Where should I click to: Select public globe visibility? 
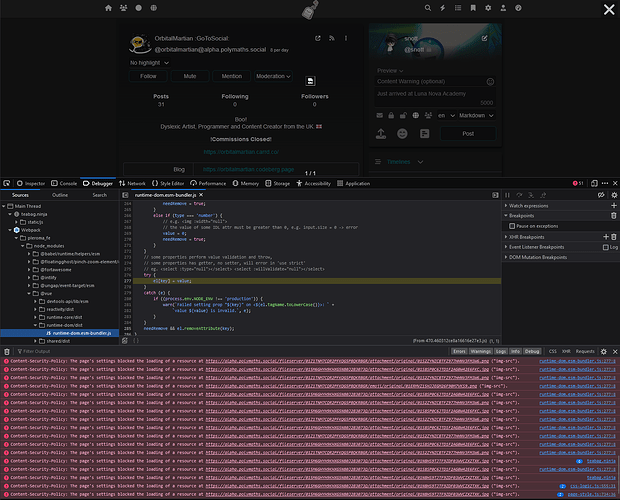coord(416,115)
